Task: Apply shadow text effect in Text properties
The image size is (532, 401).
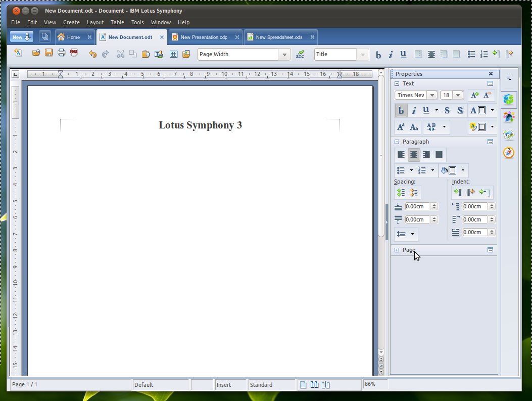Action: click(x=460, y=110)
